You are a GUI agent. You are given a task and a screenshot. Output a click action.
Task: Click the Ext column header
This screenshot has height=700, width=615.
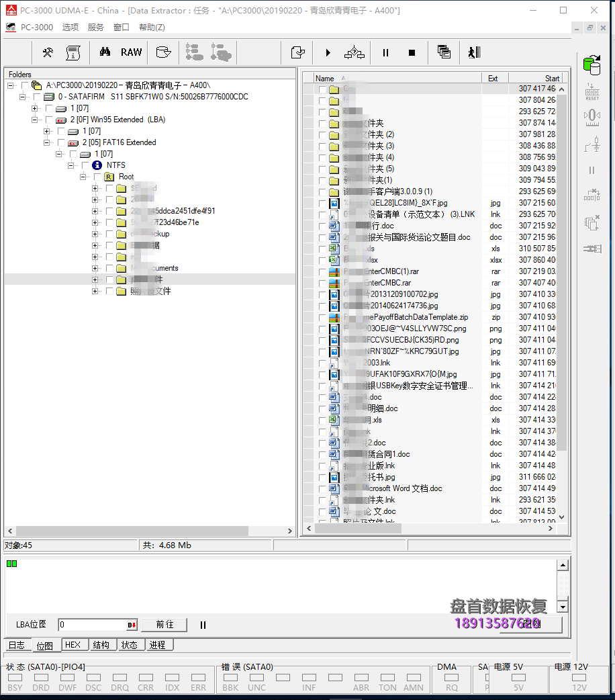click(x=493, y=79)
